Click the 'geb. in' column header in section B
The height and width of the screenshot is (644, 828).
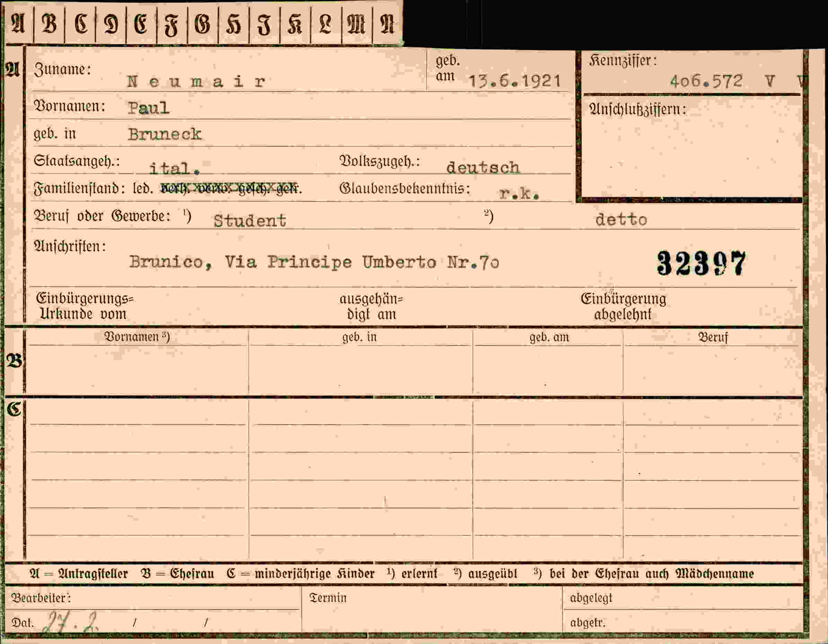point(359,337)
